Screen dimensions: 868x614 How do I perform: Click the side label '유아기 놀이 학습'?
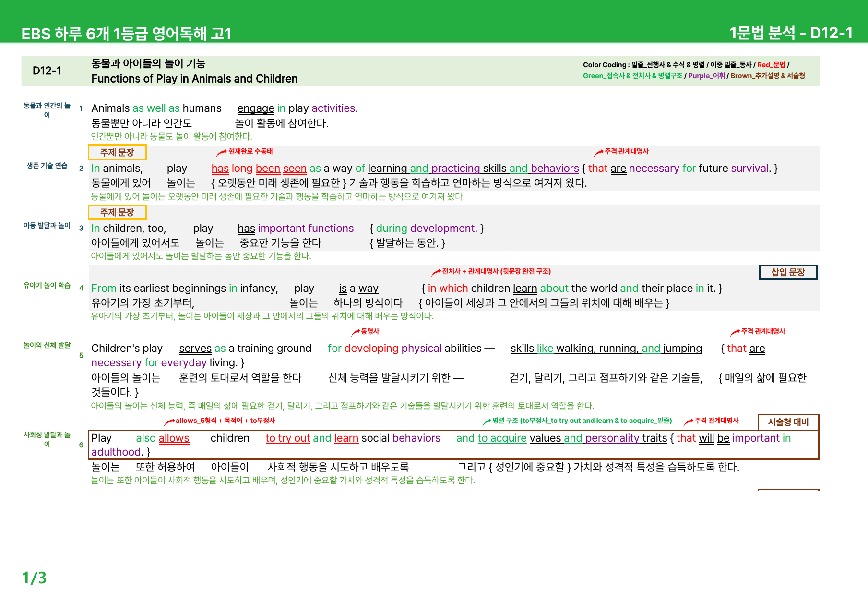(47, 286)
